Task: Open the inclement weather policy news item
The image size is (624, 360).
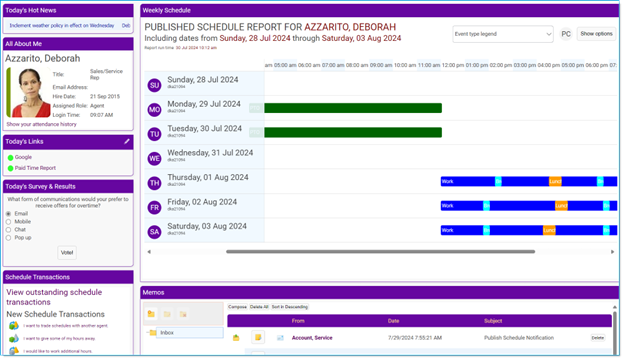Action: 62,25
